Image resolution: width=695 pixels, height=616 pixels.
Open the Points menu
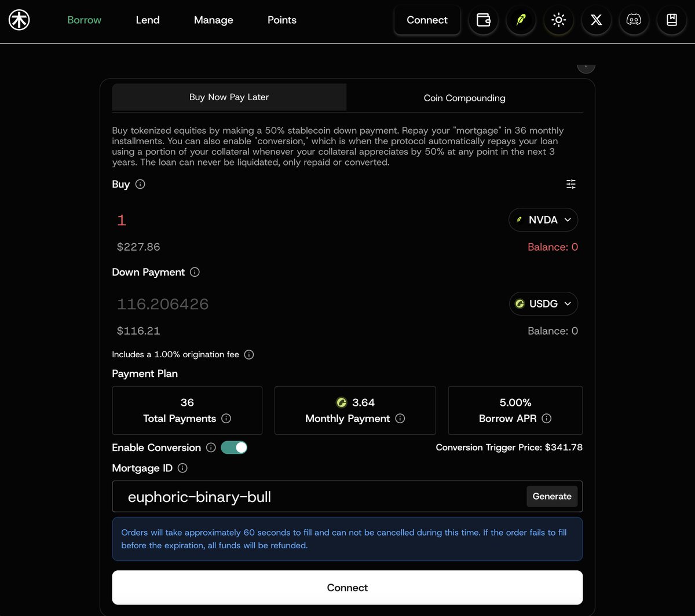click(282, 20)
